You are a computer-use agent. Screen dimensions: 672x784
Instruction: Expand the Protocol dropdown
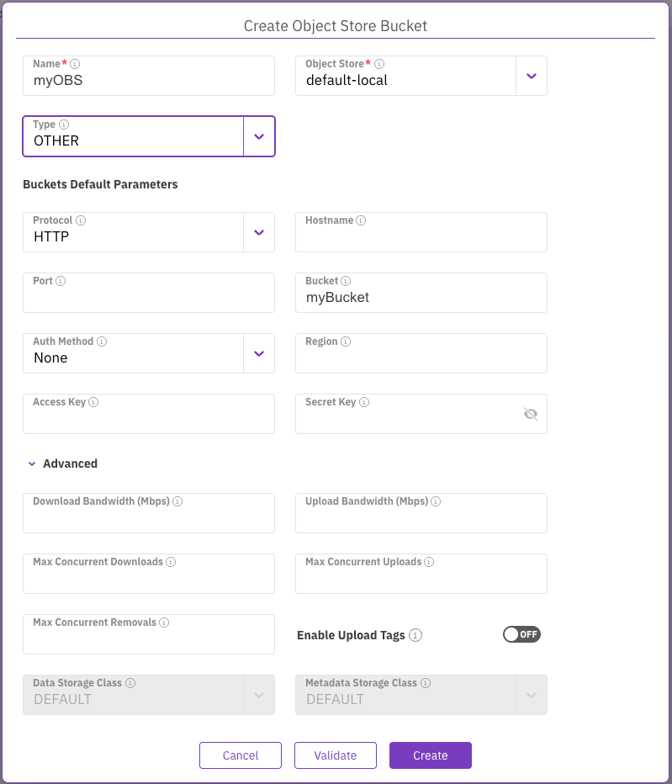click(x=259, y=232)
